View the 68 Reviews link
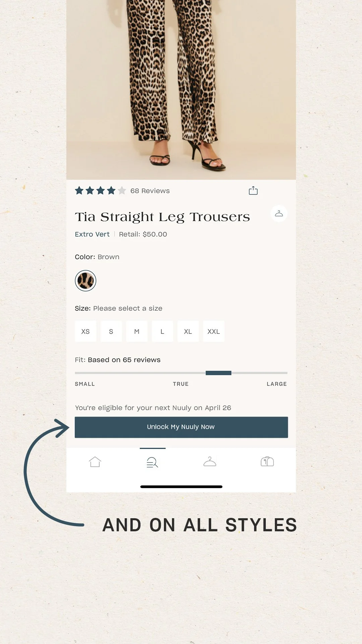The height and width of the screenshot is (644, 362). [150, 191]
